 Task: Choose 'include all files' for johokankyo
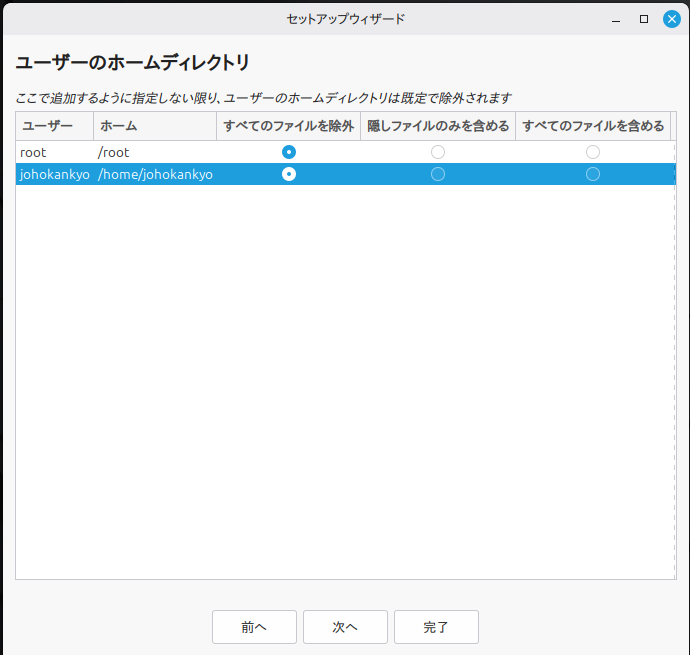[x=593, y=174]
